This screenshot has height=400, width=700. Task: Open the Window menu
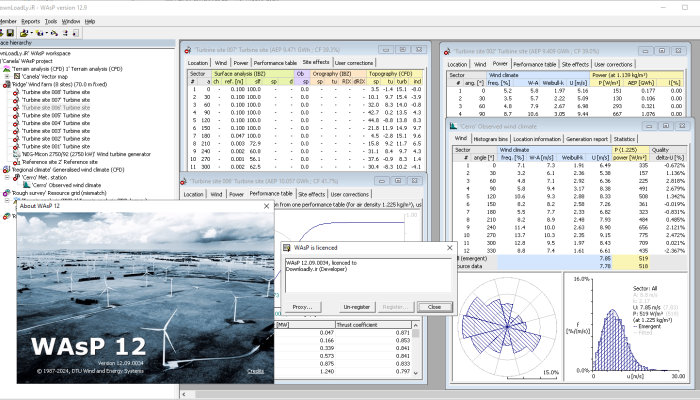pos(71,21)
